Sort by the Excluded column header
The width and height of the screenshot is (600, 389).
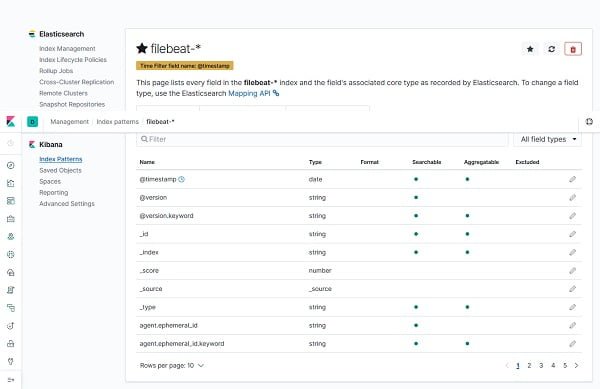point(527,162)
